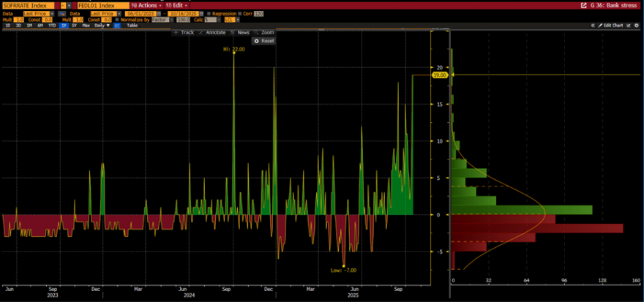644x302 pixels.
Task: Open the first Last Price dropdown
Action: 35,13
